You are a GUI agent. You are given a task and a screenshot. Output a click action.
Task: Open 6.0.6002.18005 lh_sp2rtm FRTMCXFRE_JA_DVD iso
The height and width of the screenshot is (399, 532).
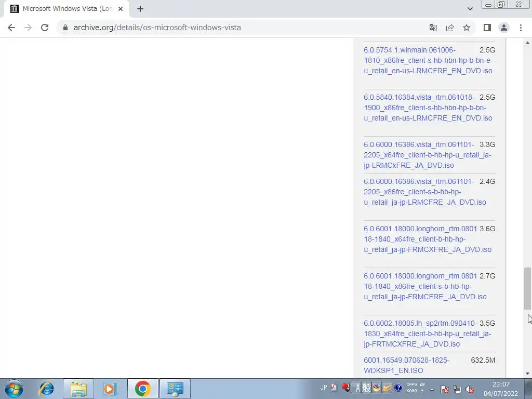[x=428, y=334]
